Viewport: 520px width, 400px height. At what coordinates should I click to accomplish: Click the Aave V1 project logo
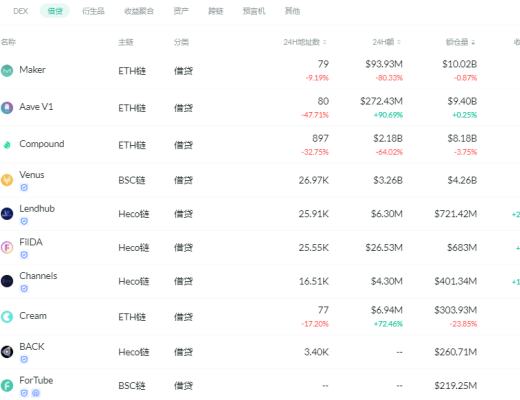tap(7, 108)
